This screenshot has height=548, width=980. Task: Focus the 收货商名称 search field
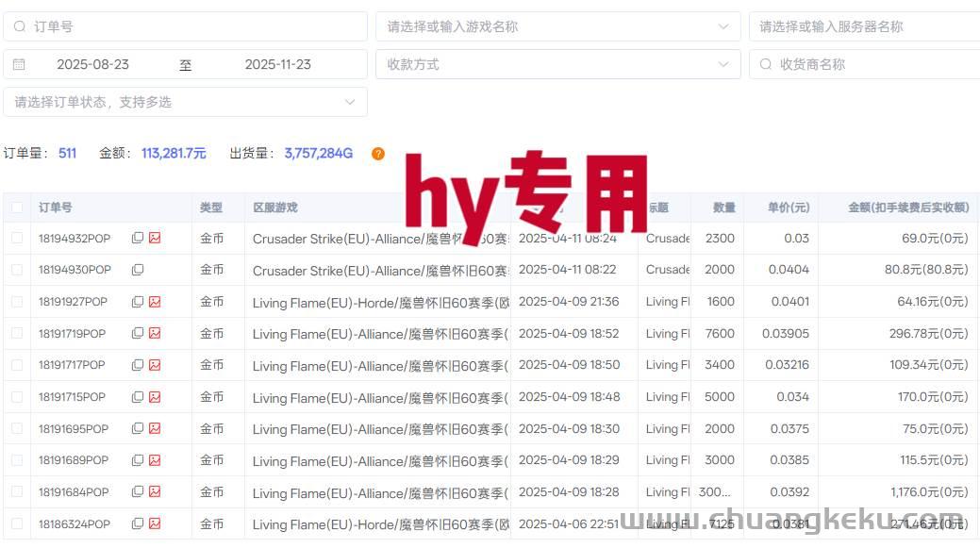[868, 64]
